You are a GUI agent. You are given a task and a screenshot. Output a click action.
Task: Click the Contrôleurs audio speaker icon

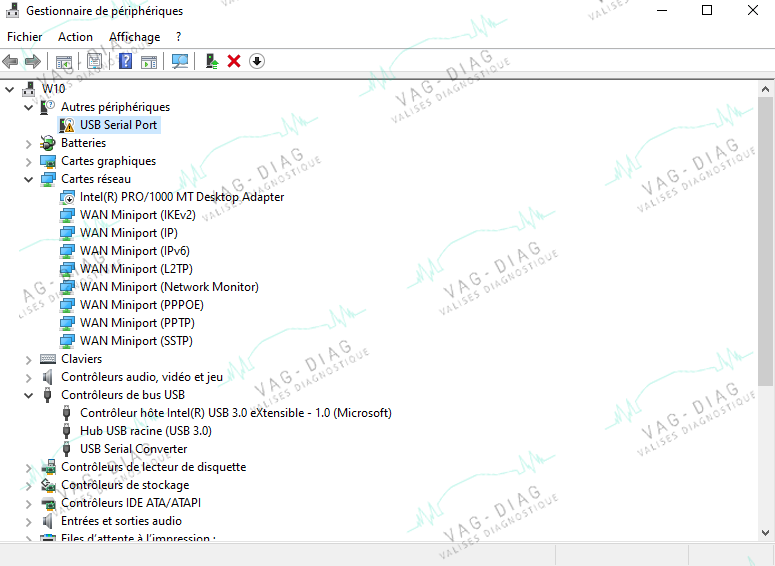[x=47, y=377]
